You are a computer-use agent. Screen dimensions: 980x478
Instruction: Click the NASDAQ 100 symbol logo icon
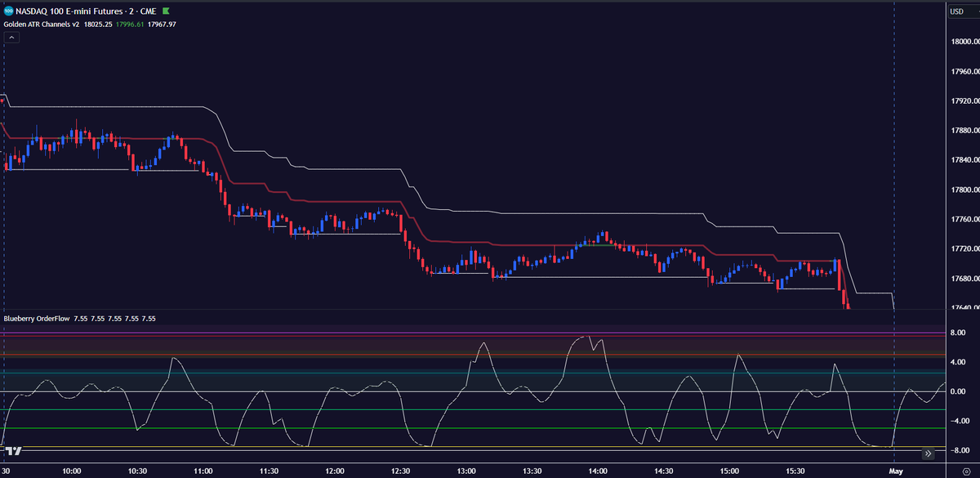pos(8,11)
